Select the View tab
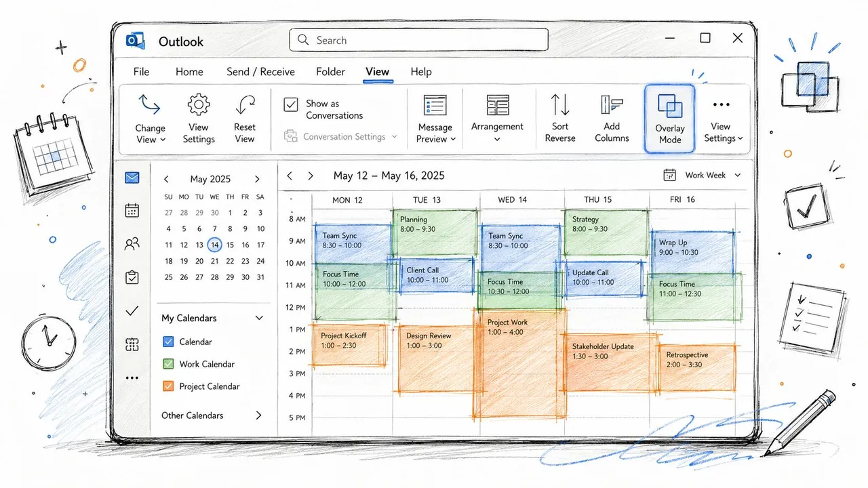Image resolution: width=868 pixels, height=488 pixels. pos(377,72)
